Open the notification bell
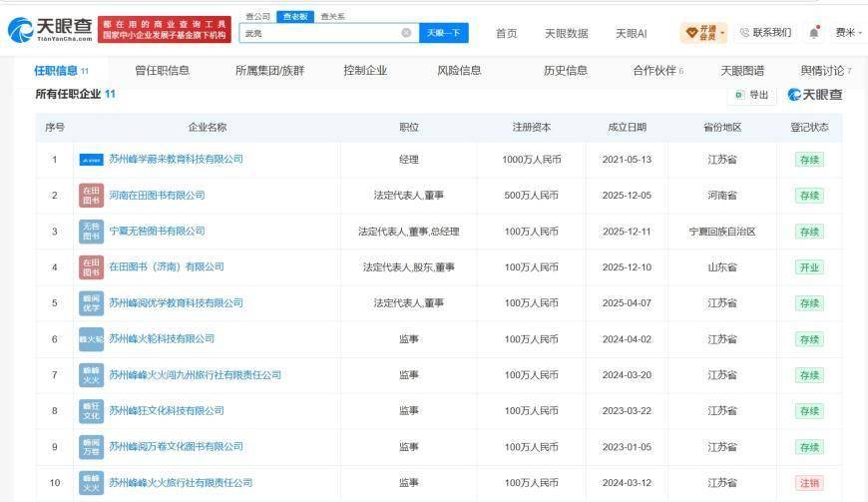 (x=814, y=33)
